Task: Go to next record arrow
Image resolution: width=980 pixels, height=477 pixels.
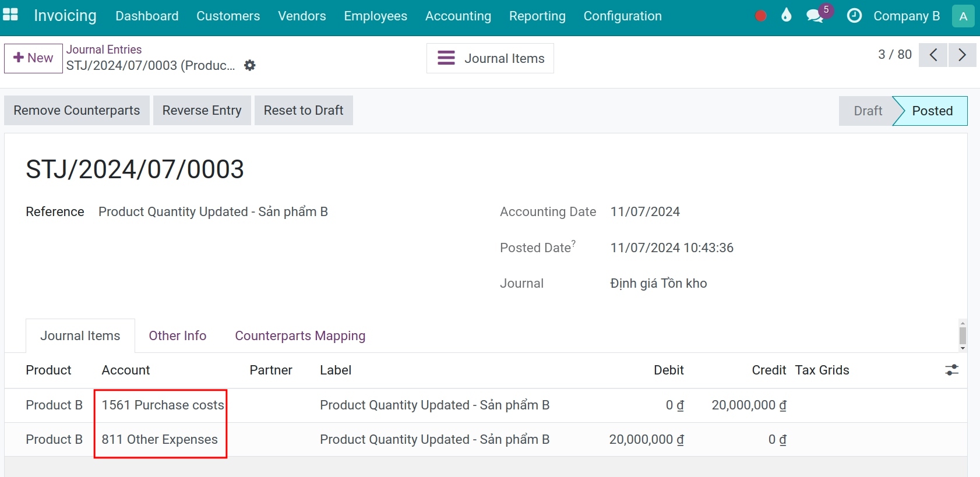Action: coord(962,55)
